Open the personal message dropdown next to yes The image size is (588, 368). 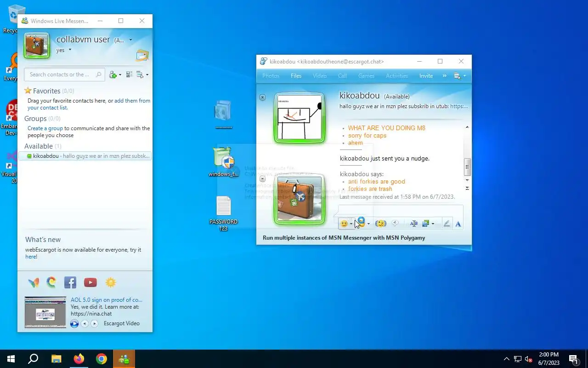coord(70,50)
